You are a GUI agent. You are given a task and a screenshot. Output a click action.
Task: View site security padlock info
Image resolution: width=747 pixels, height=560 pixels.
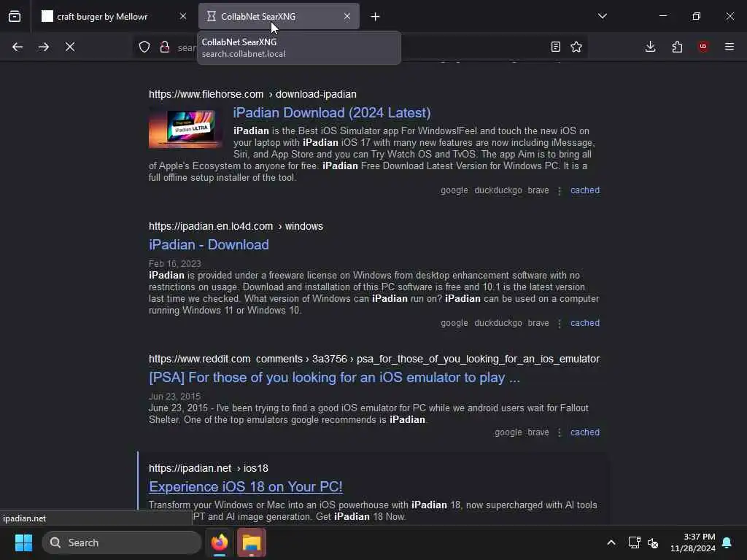coord(165,47)
